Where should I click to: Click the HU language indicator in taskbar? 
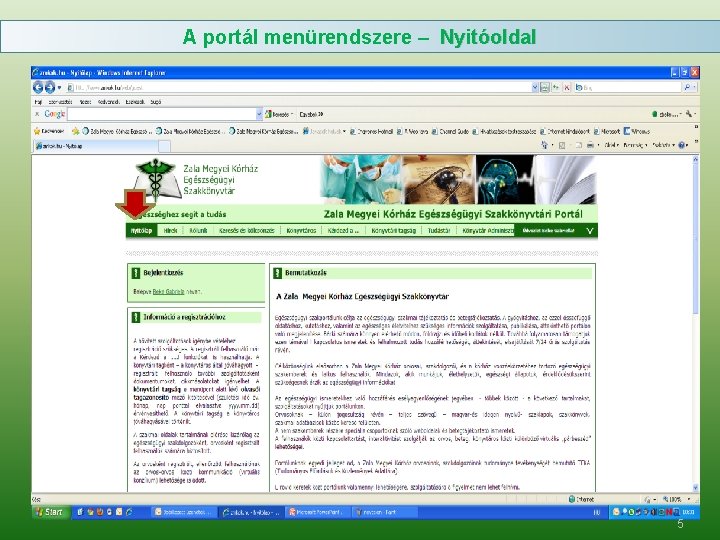point(597,512)
